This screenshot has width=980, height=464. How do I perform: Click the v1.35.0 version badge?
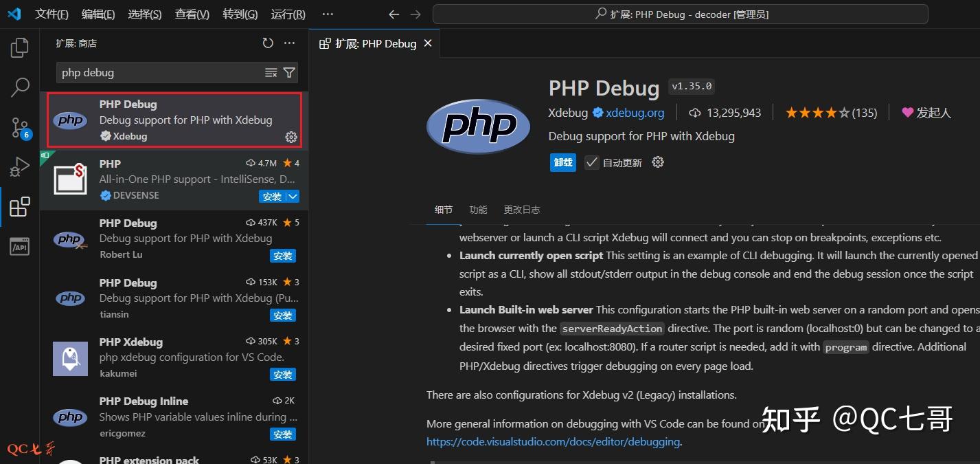(692, 87)
